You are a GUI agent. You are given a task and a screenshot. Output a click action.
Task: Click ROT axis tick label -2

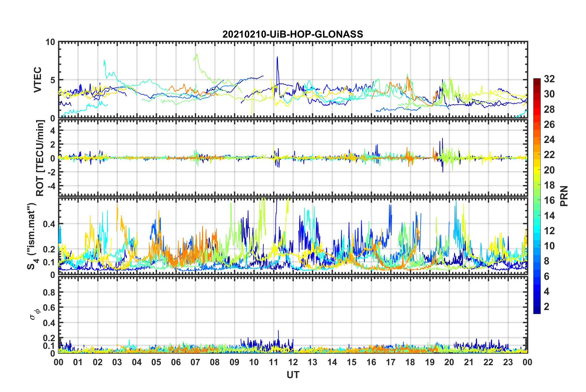pos(52,172)
